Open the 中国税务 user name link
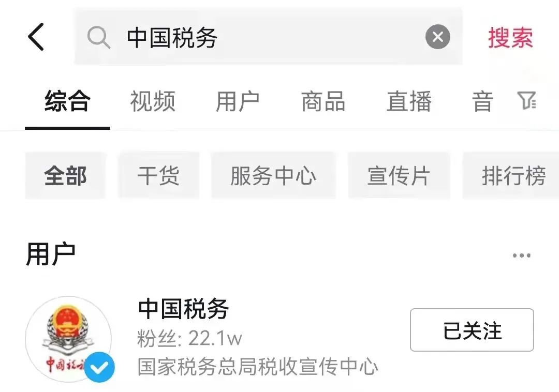 pyautogui.click(x=184, y=309)
